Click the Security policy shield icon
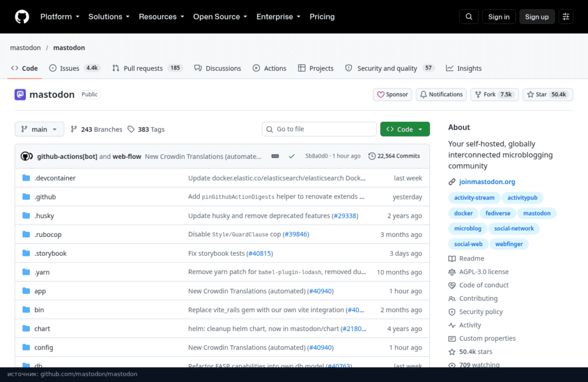 [452, 312]
